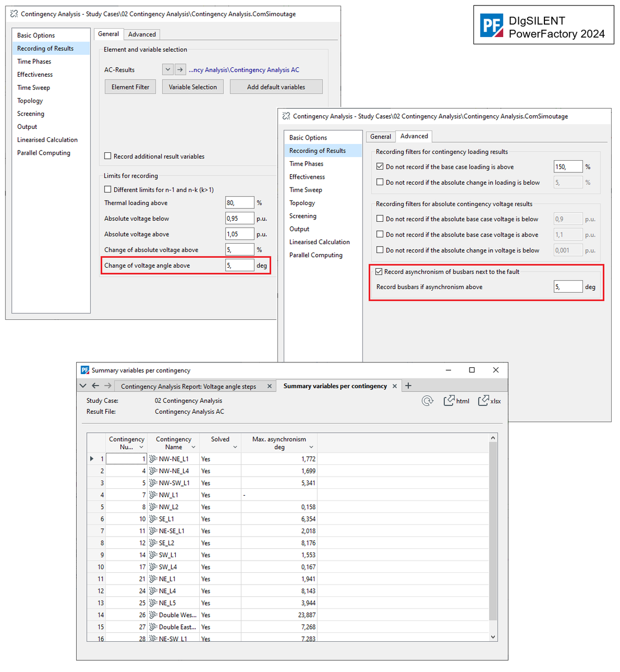Close the Voltage angle steps tab
The image size is (620, 672).
269,386
